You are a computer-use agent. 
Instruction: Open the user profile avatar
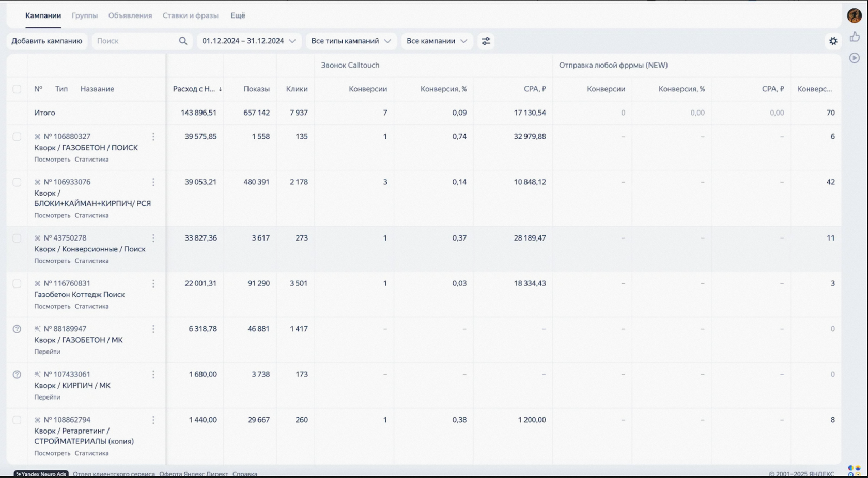coord(855,15)
